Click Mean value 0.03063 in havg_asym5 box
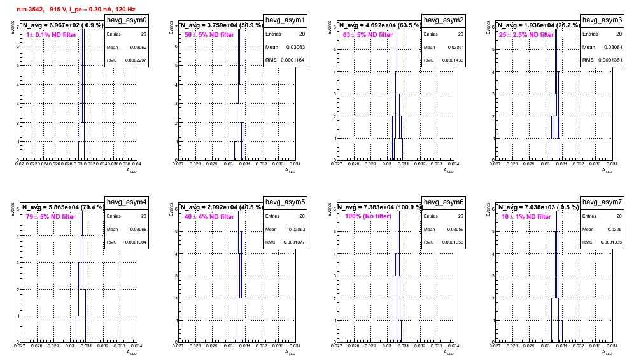 [297, 229]
